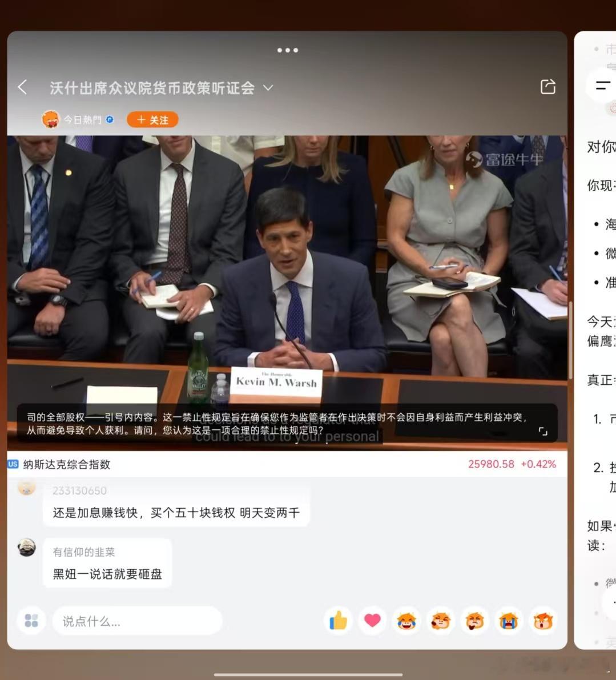Screen dimensions: 616x680
Task: Send the shocked bull emoji
Action: 543,621
